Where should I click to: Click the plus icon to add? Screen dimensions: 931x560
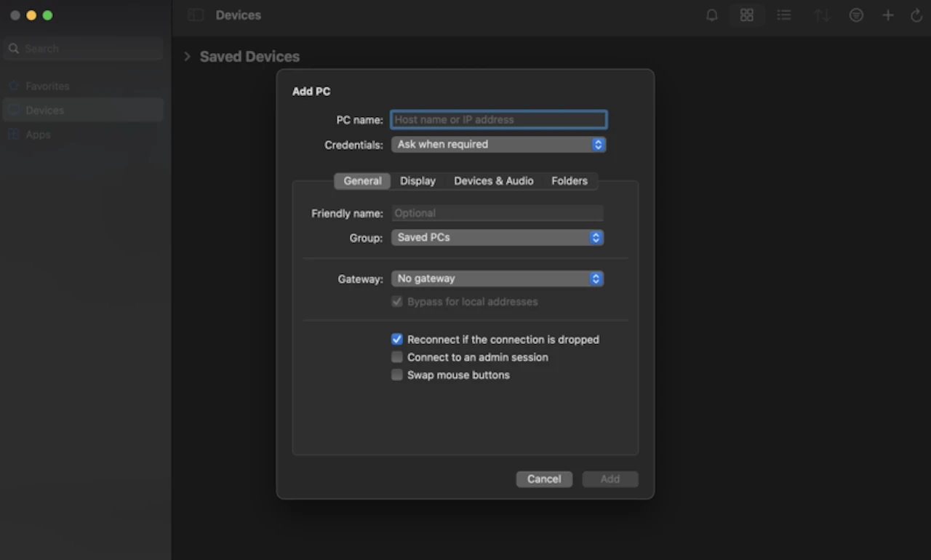pos(888,15)
